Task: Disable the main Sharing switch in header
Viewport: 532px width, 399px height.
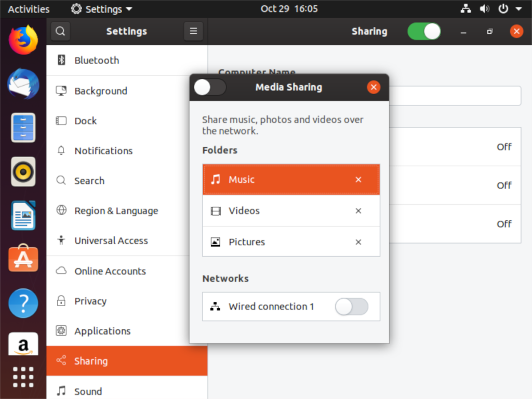Action: [x=424, y=31]
